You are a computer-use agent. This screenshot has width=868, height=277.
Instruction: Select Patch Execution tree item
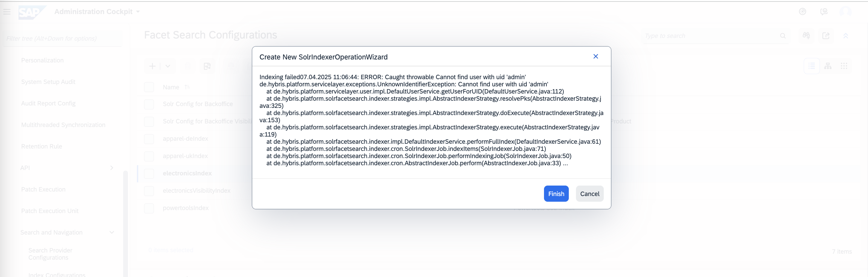[x=43, y=189]
